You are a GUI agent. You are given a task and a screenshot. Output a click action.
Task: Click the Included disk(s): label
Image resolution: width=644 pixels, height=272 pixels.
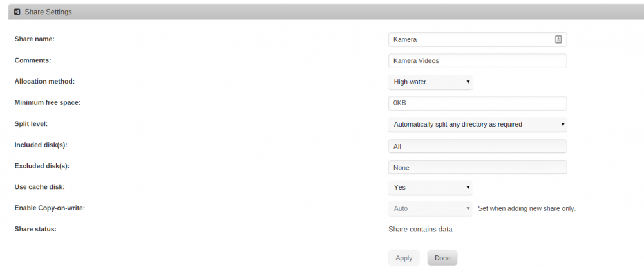tap(41, 145)
